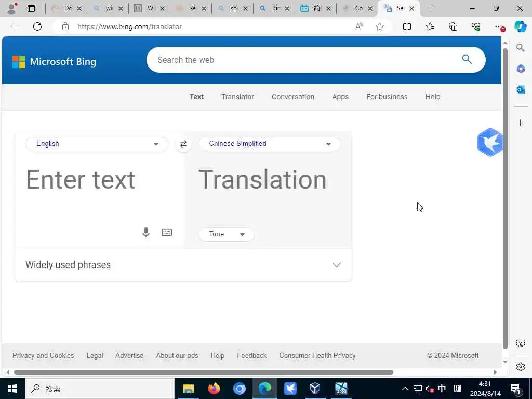Open the Microsoft Bing logo
This screenshot has height=399, width=532.
click(x=54, y=62)
